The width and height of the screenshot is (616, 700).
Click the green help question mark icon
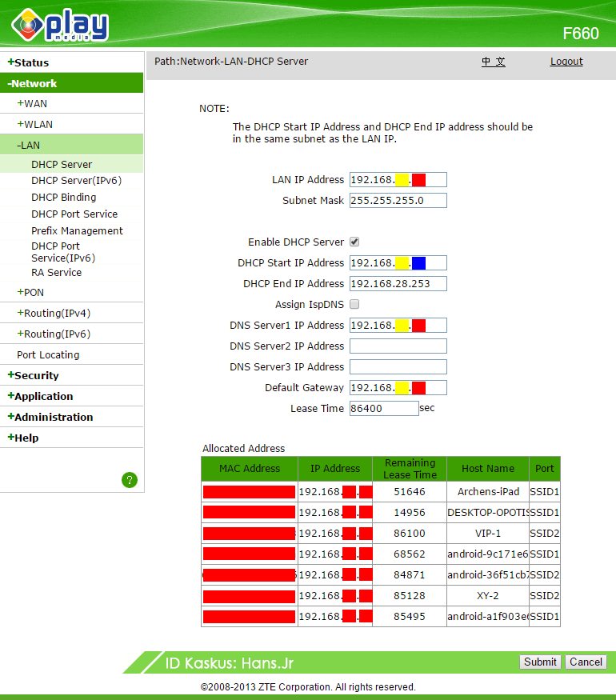[x=130, y=480]
